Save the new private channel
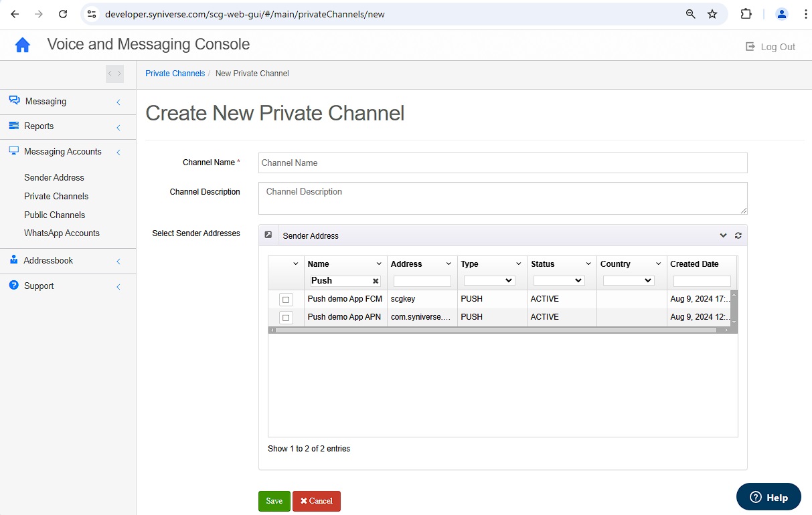The width and height of the screenshot is (812, 515). click(274, 501)
